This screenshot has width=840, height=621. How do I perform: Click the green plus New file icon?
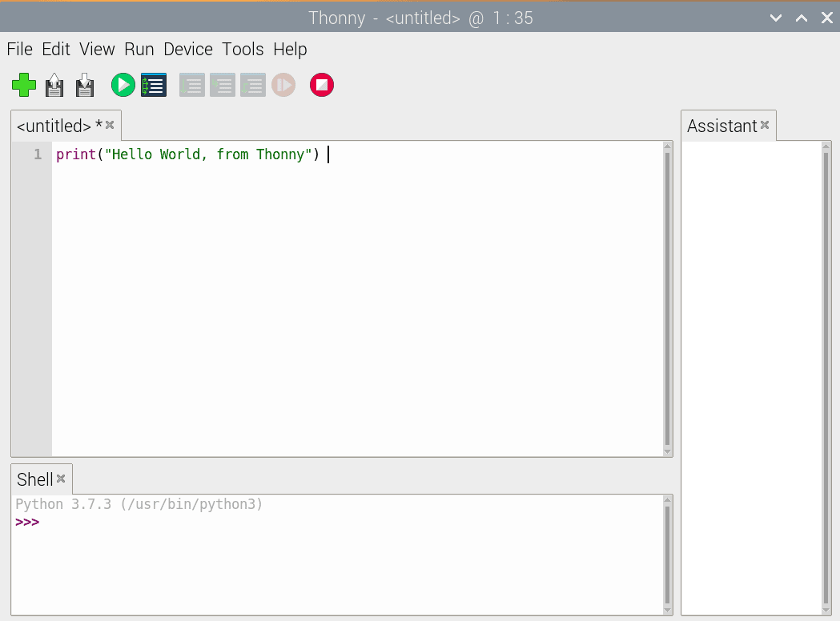(x=24, y=85)
